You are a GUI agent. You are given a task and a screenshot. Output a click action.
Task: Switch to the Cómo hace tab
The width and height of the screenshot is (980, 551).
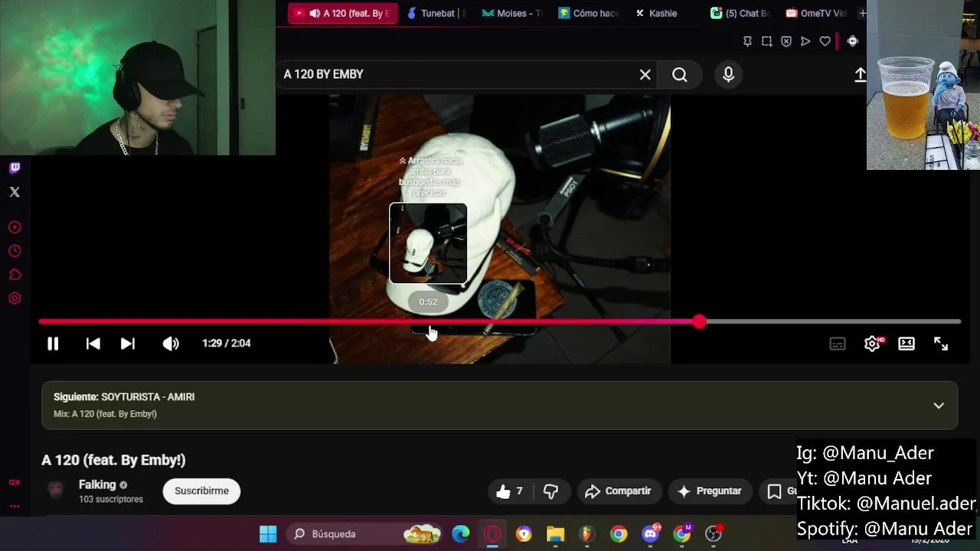click(x=588, y=13)
